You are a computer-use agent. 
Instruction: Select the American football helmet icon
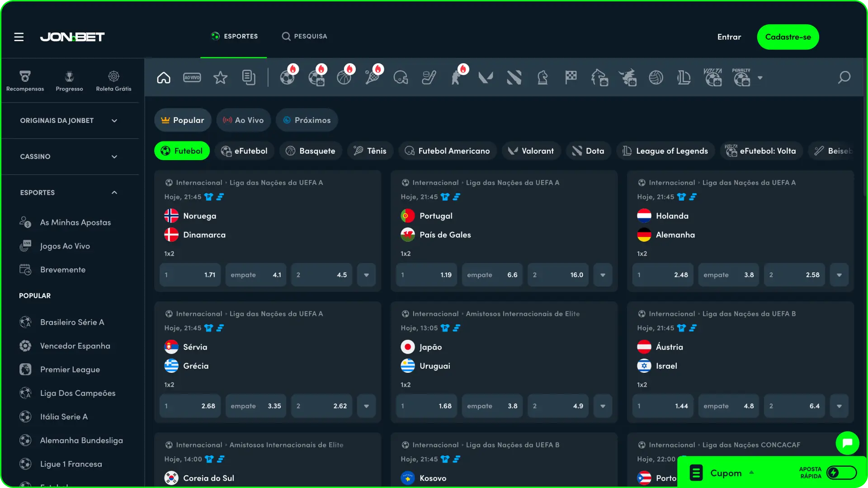click(401, 78)
